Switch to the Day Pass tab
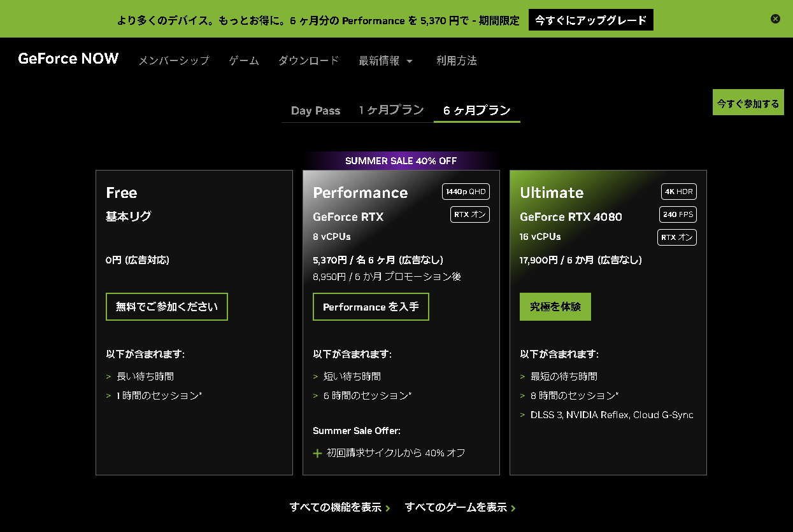The image size is (793, 532). (315, 110)
